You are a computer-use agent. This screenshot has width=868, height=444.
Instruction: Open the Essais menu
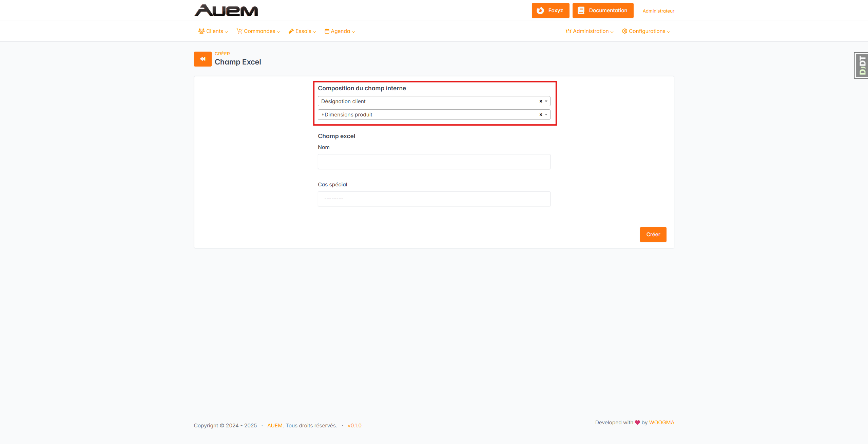coord(302,31)
